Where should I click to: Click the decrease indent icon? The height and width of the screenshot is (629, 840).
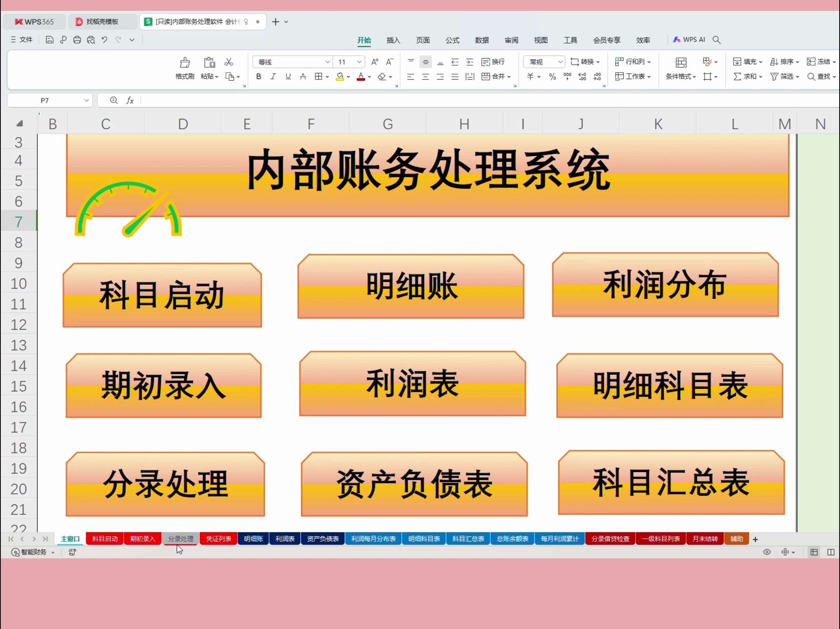pos(455,62)
